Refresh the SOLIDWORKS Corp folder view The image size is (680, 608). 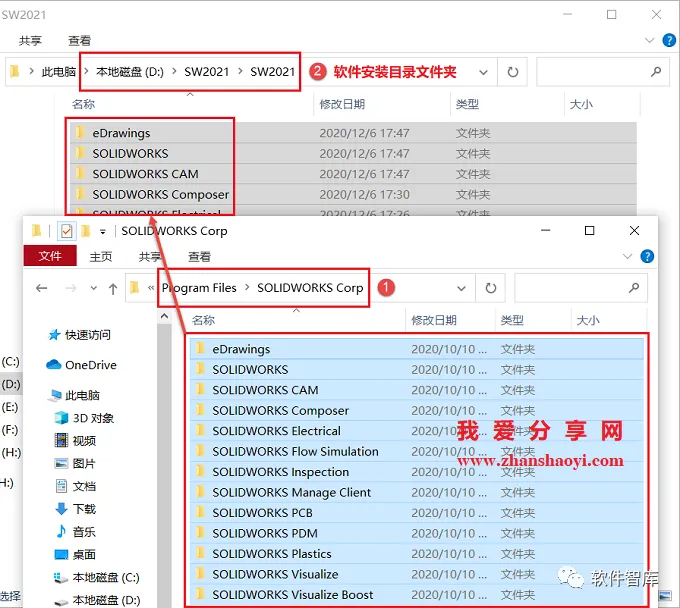click(x=490, y=288)
